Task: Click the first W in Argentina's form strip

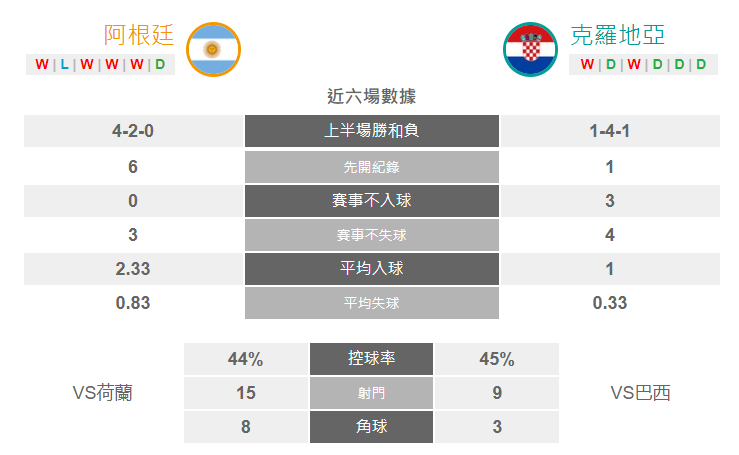Action: 41,64
